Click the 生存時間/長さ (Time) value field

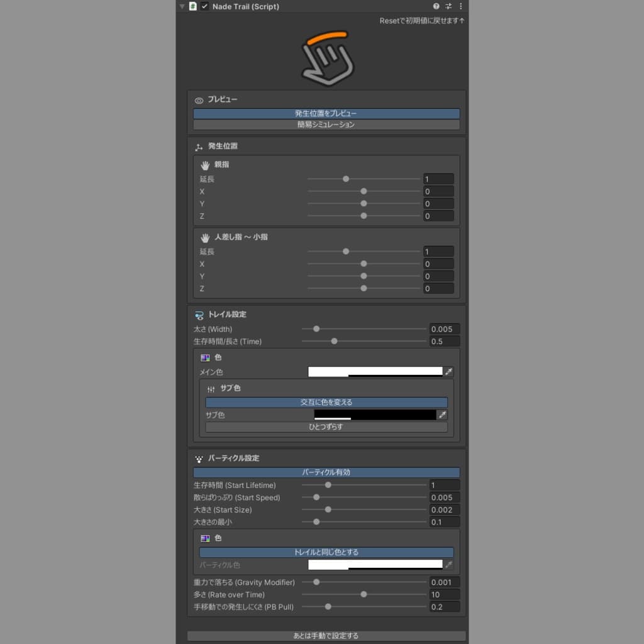point(445,341)
